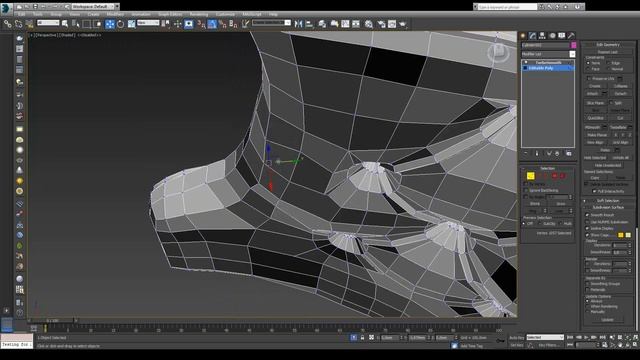Open the Create command panel tab

coord(523,36)
